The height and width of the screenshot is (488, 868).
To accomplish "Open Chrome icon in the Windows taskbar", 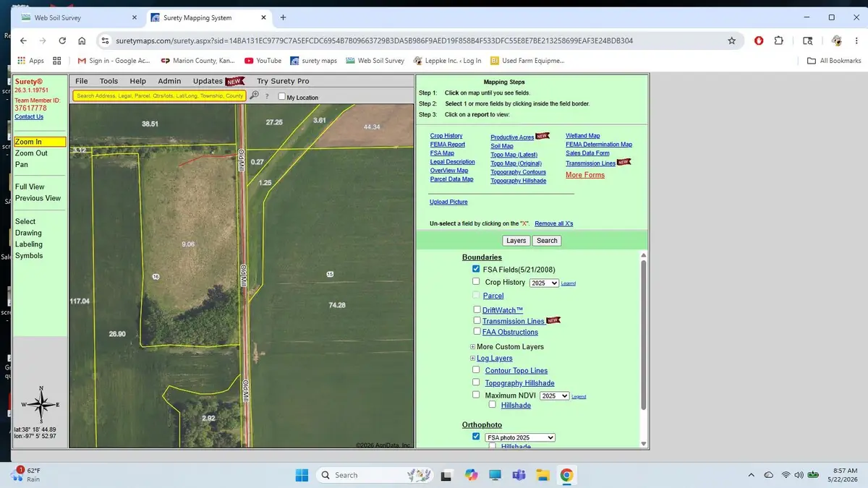I will coord(566,475).
